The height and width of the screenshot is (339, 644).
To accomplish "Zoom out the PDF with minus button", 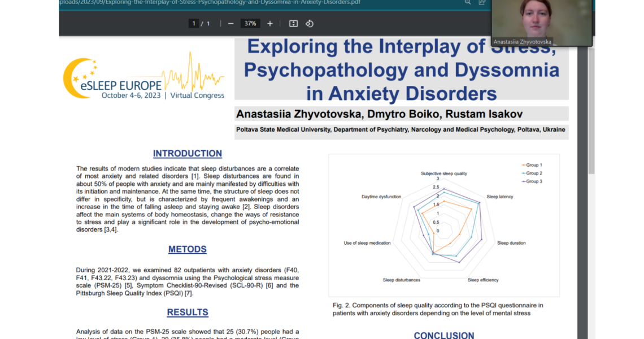I will (231, 24).
